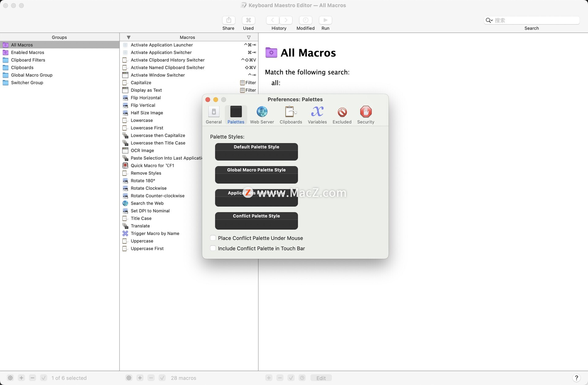Delete the selected macro
Image resolution: width=588 pixels, height=385 pixels.
[151, 378]
